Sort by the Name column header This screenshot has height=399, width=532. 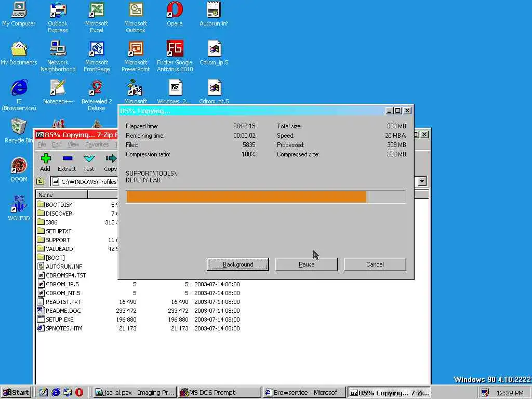click(61, 195)
